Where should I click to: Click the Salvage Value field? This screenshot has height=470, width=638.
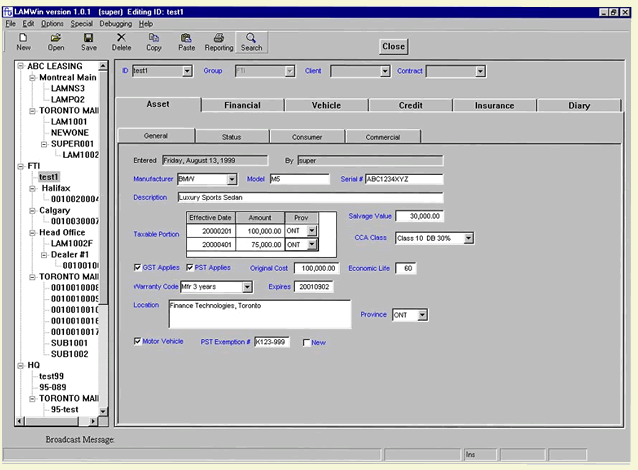[x=420, y=216]
